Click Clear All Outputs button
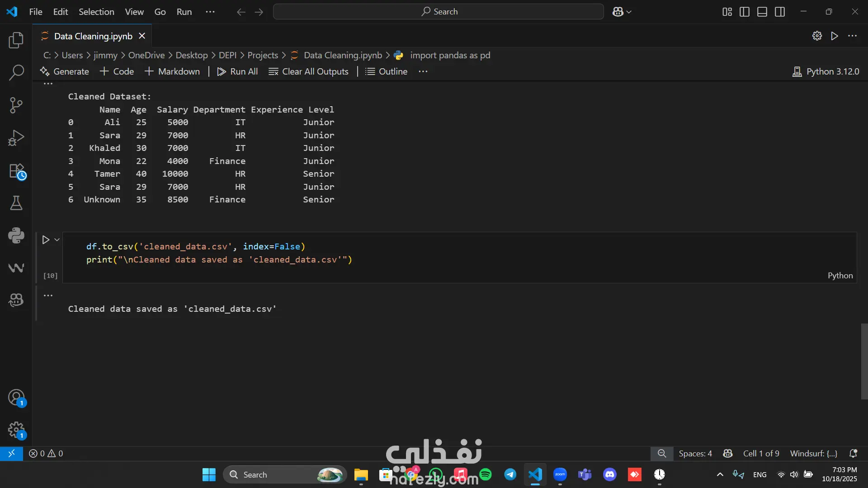Viewport: 868px width, 488px height. [309, 71]
